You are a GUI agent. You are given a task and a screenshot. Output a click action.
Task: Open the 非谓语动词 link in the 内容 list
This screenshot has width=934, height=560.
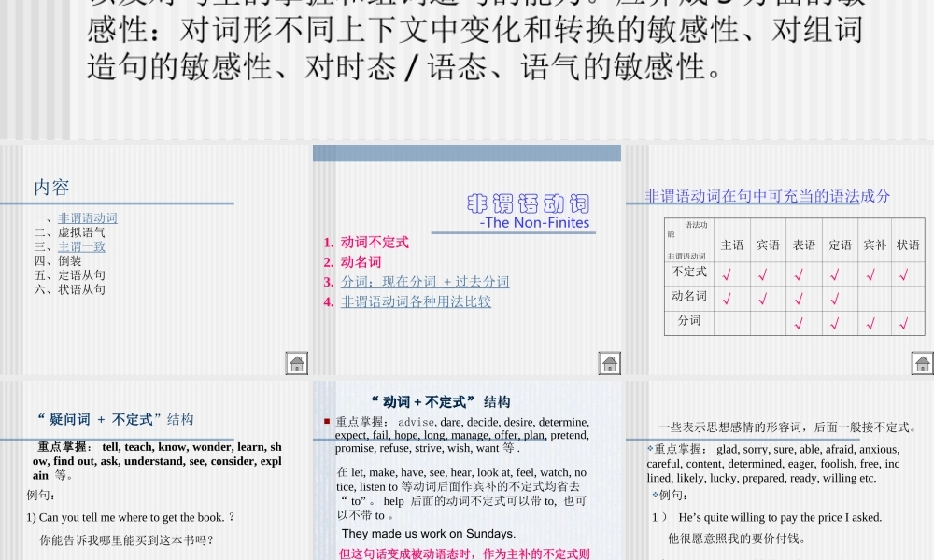click(88, 218)
